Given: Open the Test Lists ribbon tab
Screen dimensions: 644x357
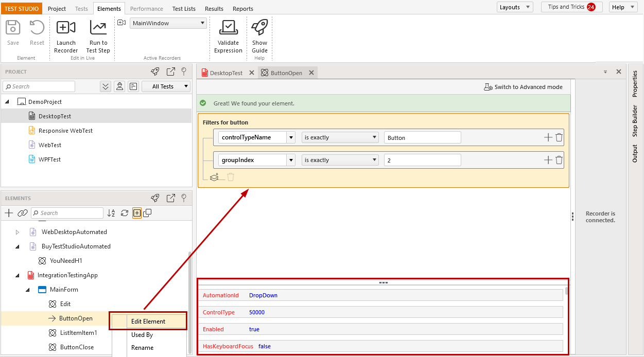Looking at the screenshot, I should click(x=184, y=8).
